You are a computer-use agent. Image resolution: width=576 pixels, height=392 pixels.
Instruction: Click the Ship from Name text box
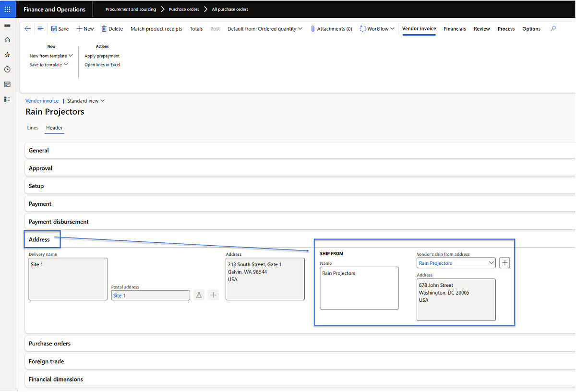[360, 288]
